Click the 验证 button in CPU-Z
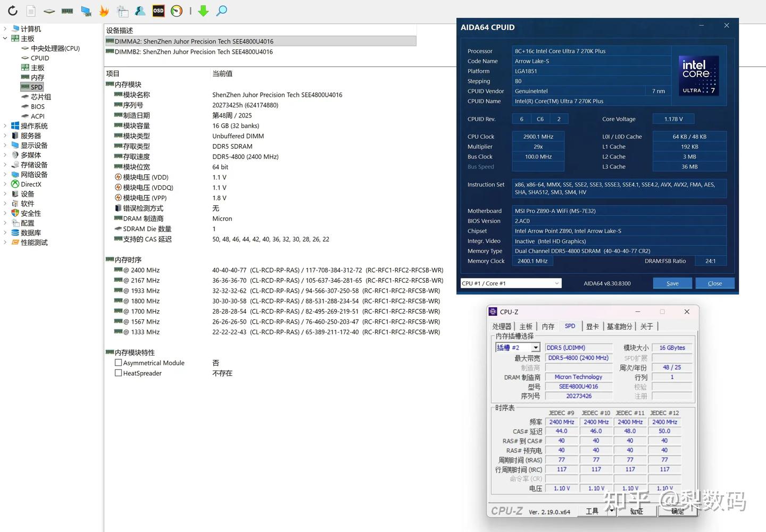This screenshot has width=766, height=532. tap(636, 511)
